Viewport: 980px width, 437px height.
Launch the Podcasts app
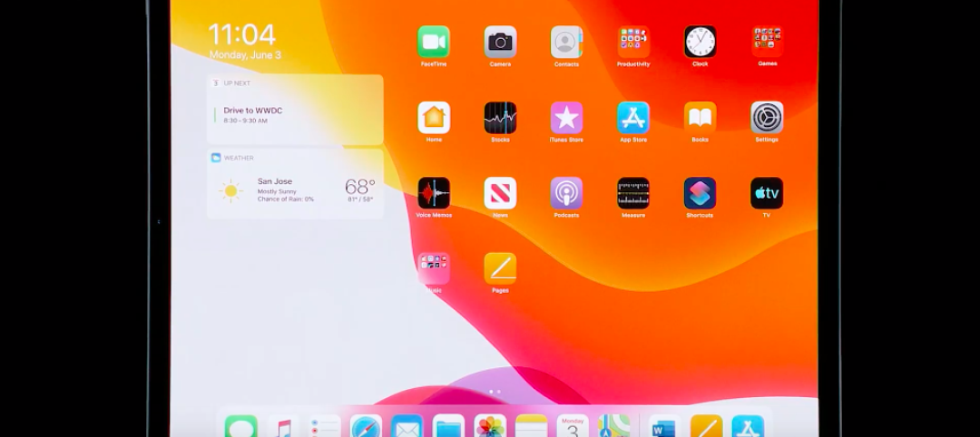click(566, 193)
